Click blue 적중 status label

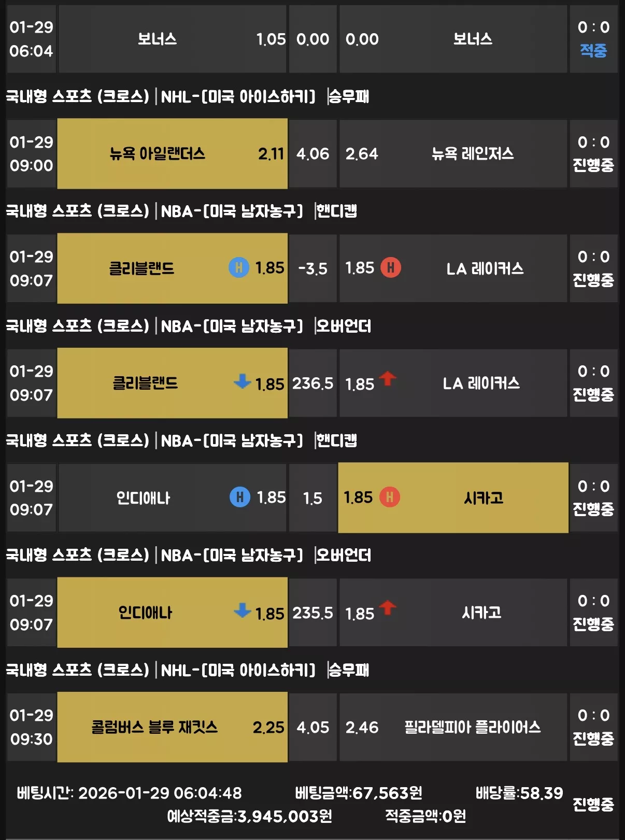coord(593,51)
